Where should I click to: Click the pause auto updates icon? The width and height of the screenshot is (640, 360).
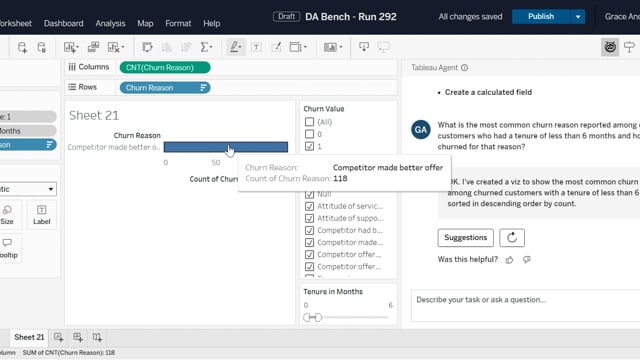[x=42, y=47]
